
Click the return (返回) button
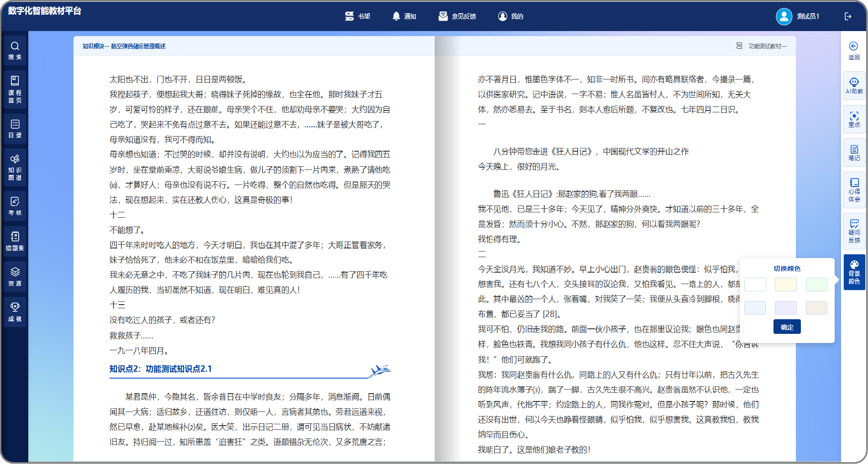(x=854, y=50)
